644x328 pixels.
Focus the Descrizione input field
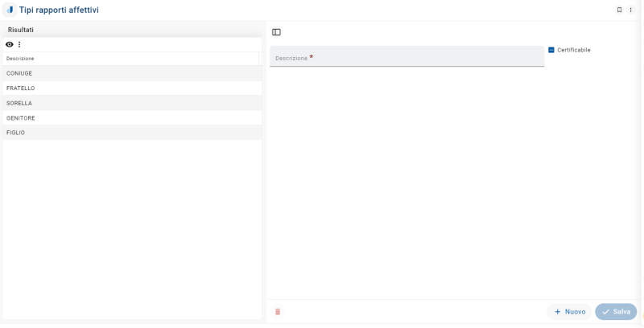407,56
